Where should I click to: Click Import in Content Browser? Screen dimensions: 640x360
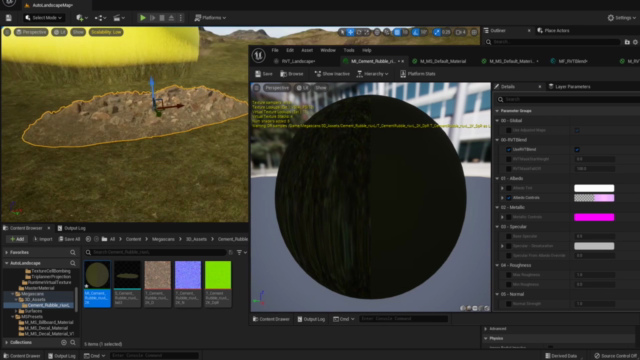click(x=42, y=239)
